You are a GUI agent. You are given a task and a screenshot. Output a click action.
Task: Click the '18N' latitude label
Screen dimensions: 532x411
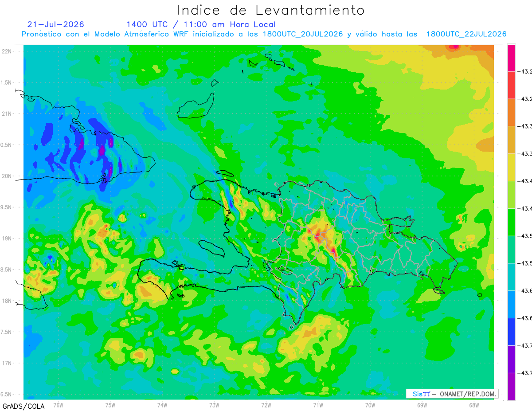click(x=7, y=301)
